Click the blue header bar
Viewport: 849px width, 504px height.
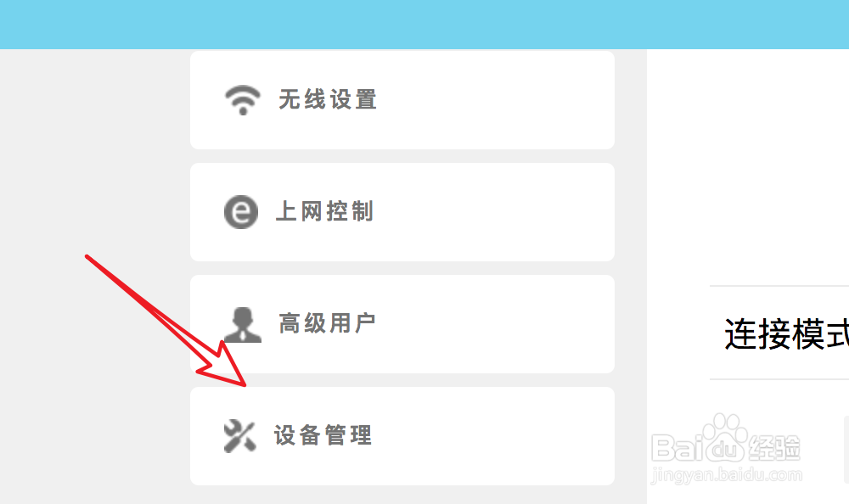(424, 25)
